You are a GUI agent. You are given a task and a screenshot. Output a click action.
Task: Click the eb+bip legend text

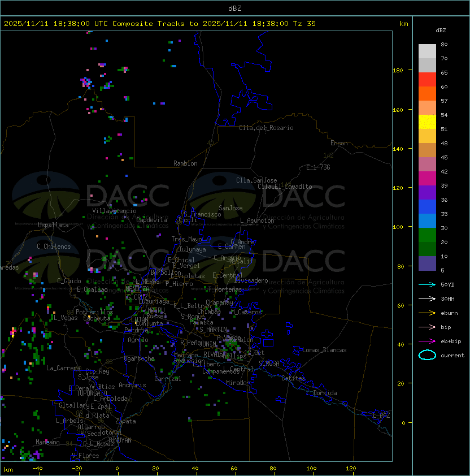point(451,341)
